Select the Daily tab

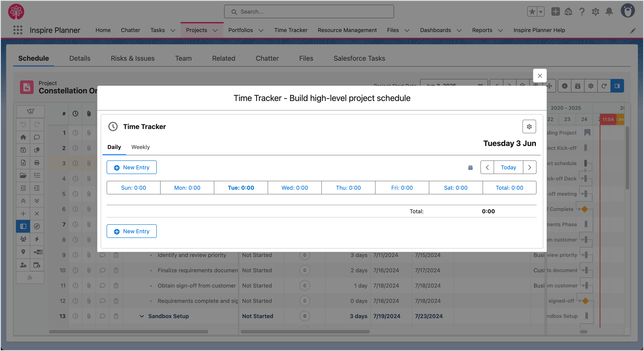click(x=114, y=147)
